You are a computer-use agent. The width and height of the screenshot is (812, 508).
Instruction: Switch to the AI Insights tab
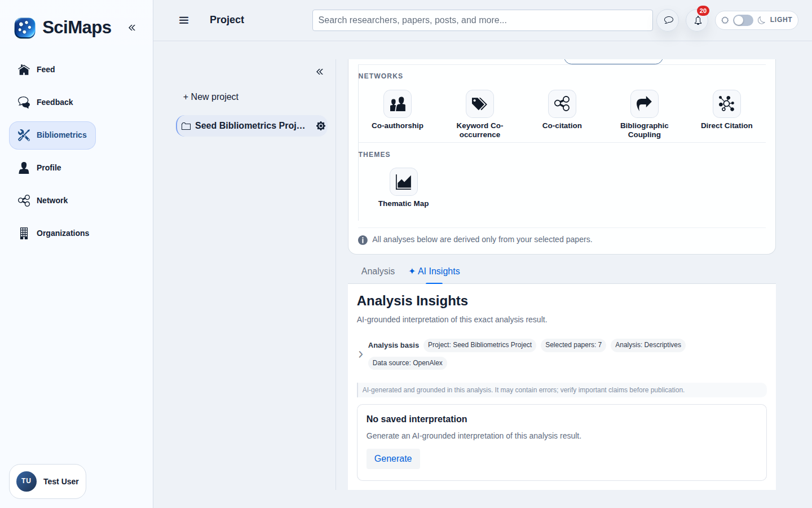point(434,271)
